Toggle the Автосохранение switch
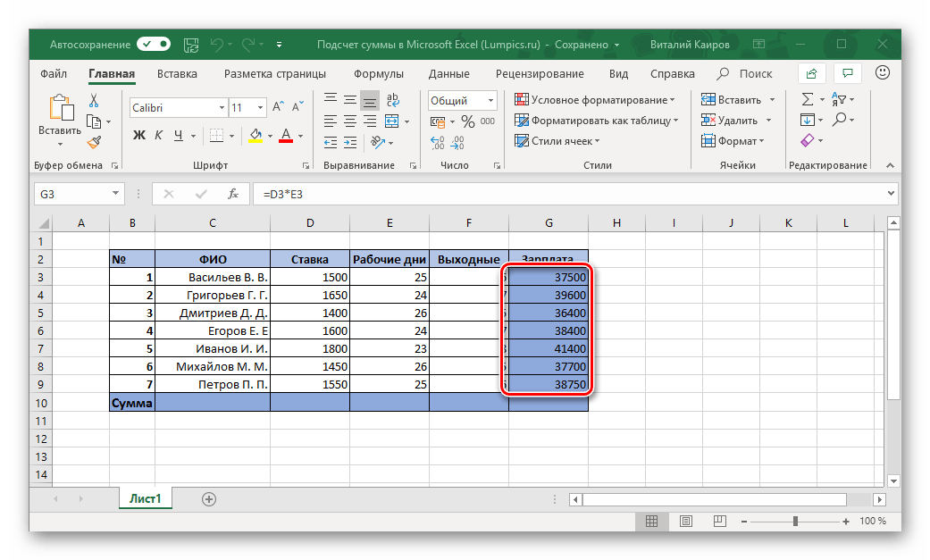The width and height of the screenshot is (930, 560). pyautogui.click(x=154, y=44)
